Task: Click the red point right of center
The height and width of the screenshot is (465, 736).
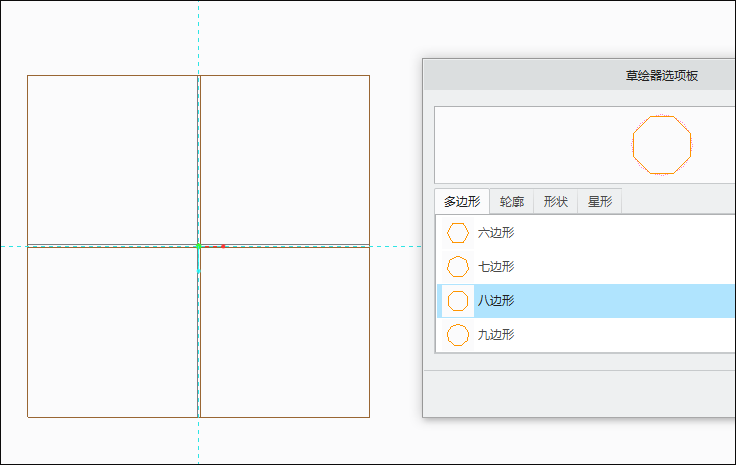Action: click(x=223, y=246)
